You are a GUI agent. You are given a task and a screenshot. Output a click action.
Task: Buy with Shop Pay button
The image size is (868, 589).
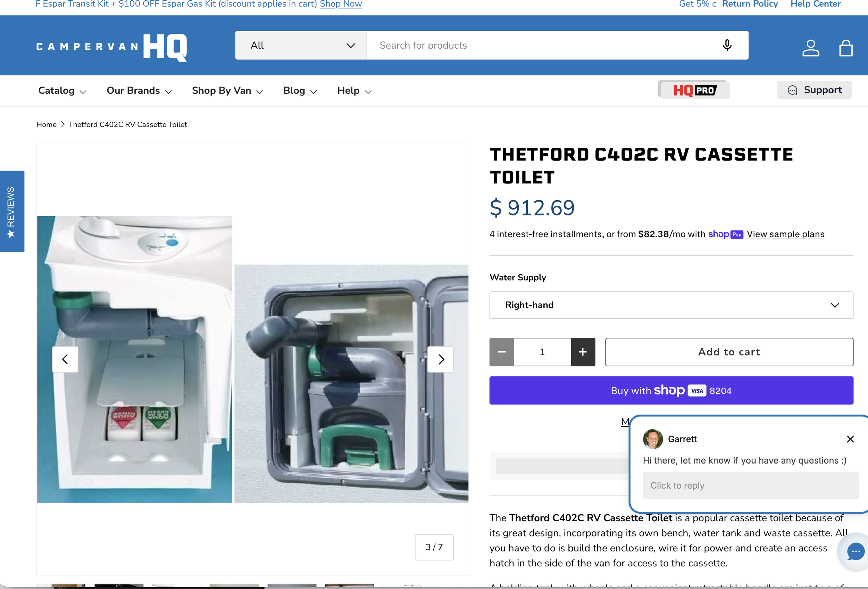click(x=671, y=390)
